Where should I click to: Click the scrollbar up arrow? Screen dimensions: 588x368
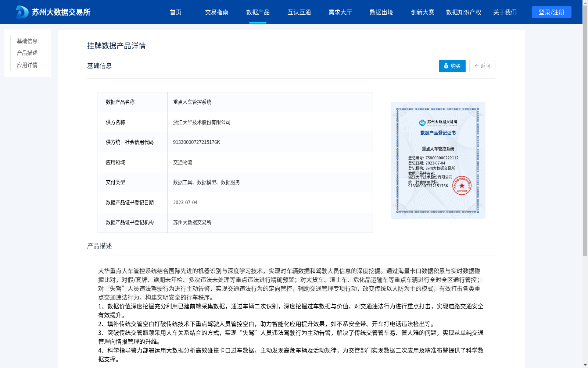point(585,3)
